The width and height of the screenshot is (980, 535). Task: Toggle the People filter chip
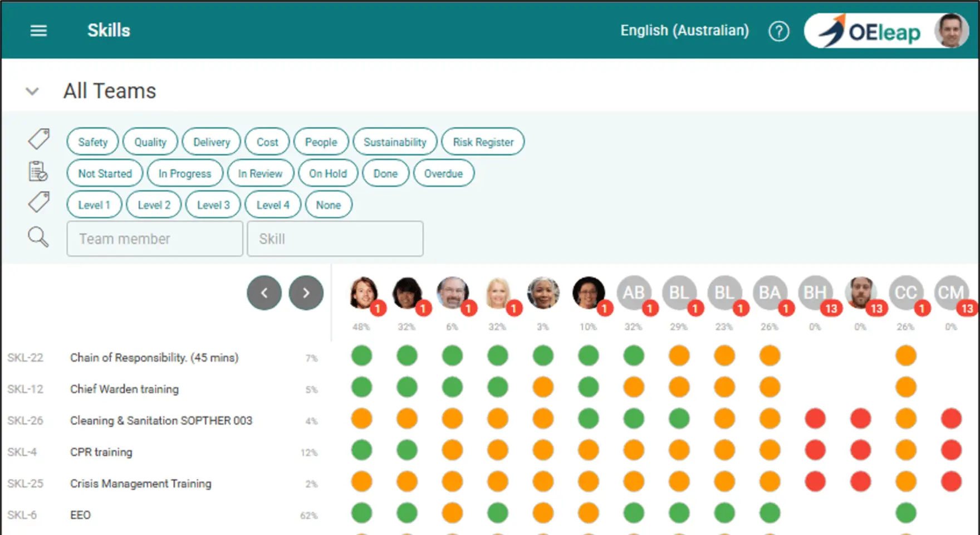(x=321, y=142)
